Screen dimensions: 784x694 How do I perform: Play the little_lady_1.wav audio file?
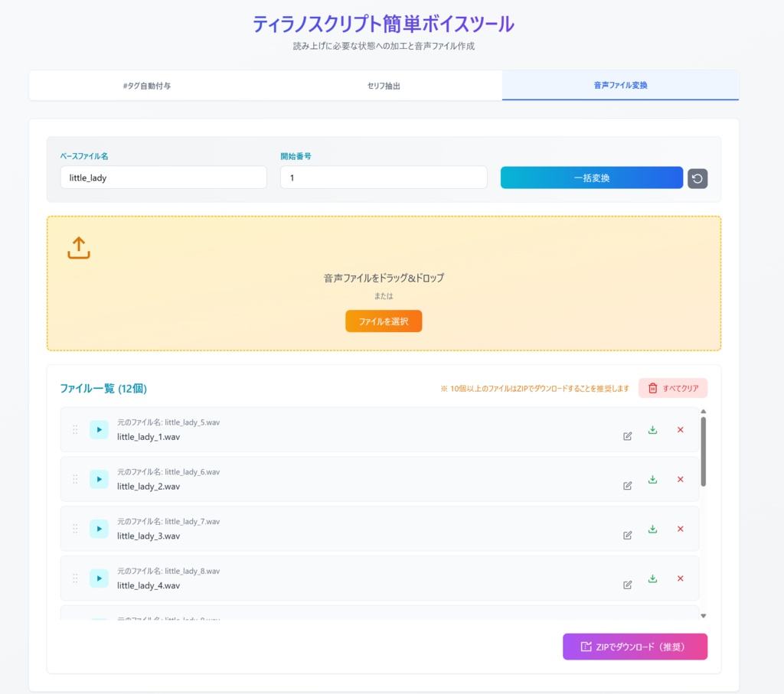(99, 430)
